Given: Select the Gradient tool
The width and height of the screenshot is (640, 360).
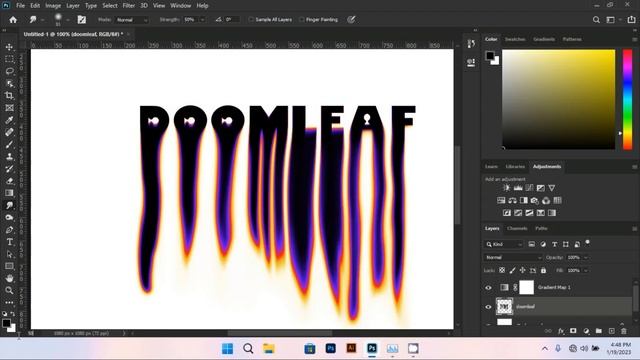Looking at the screenshot, I should [x=9, y=193].
